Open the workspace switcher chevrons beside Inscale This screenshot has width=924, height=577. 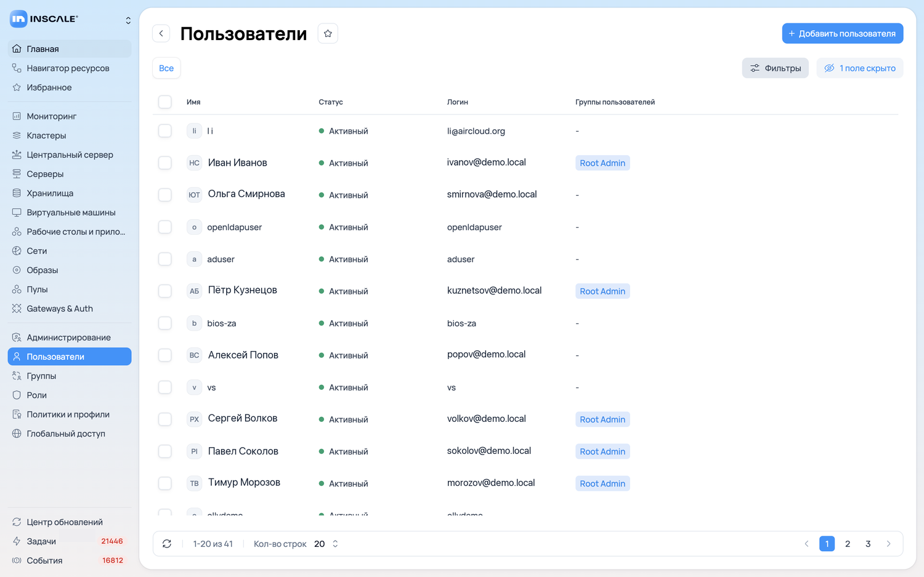click(128, 20)
